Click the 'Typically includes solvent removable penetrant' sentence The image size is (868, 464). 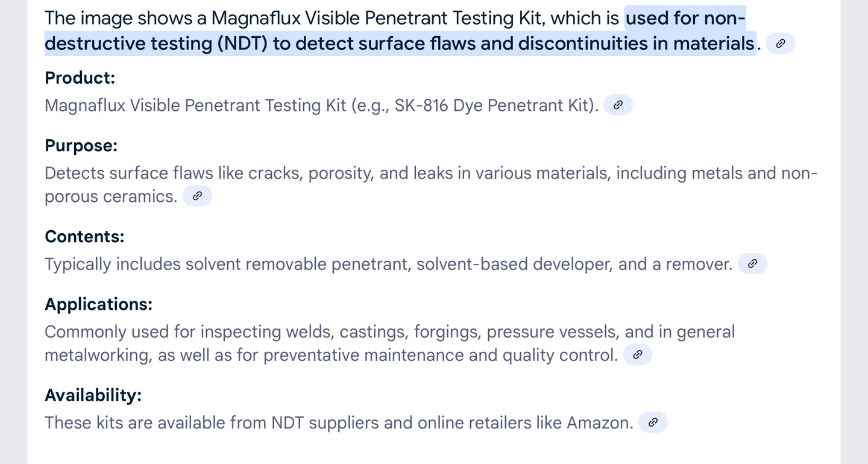coord(388,264)
